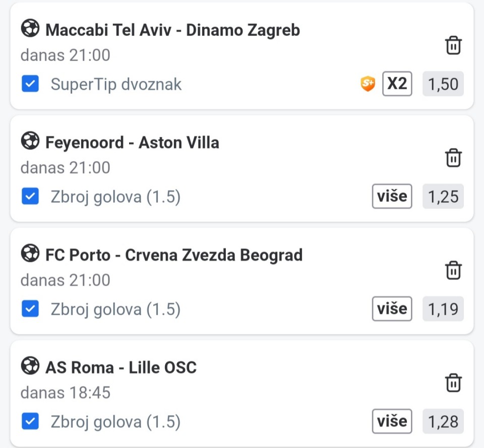Click the X2 tip button
The width and height of the screenshot is (484, 448).
[x=397, y=84]
